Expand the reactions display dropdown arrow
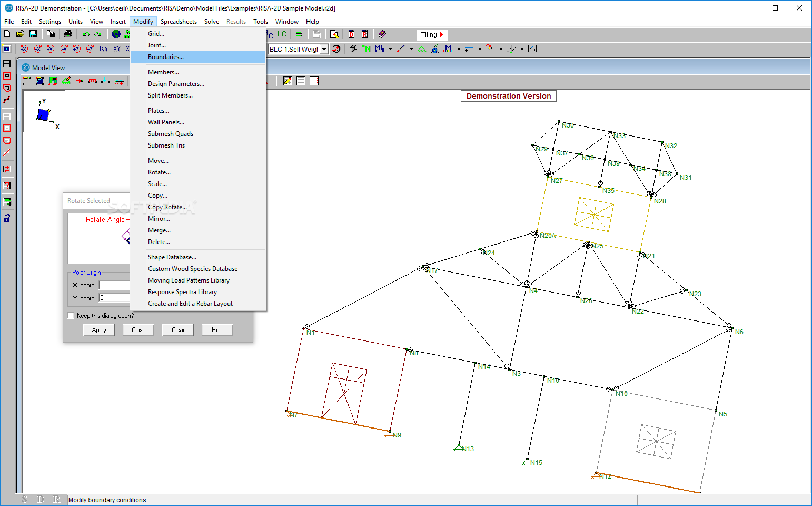 click(x=501, y=49)
